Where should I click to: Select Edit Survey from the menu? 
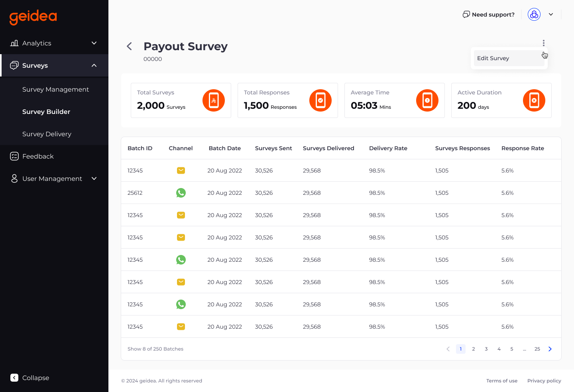click(493, 58)
